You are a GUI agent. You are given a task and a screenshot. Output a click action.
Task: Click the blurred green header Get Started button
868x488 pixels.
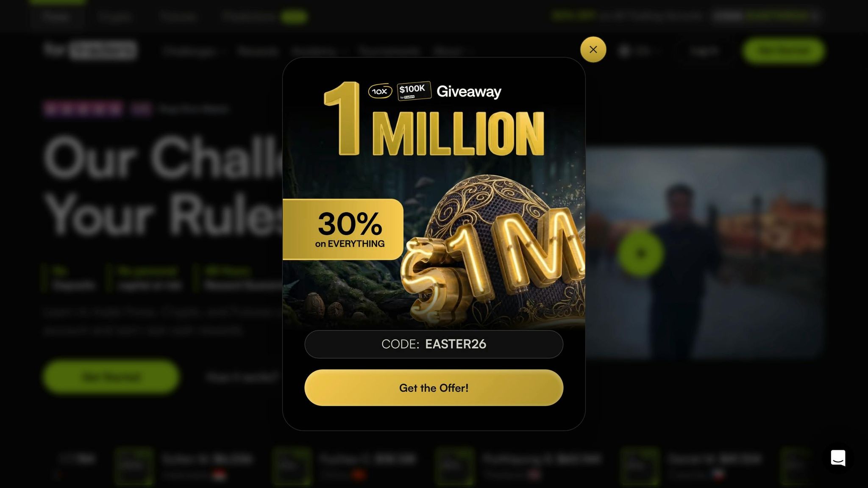tap(783, 50)
